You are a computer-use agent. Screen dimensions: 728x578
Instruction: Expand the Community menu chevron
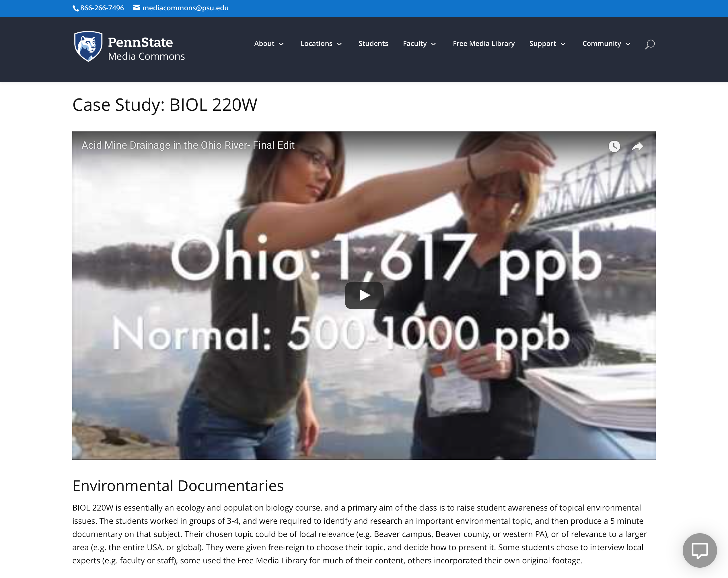coord(628,44)
